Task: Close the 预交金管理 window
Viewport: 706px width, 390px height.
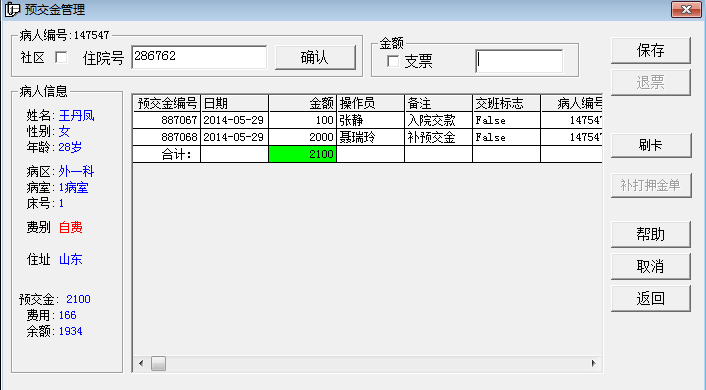Action: pyautogui.click(x=686, y=9)
